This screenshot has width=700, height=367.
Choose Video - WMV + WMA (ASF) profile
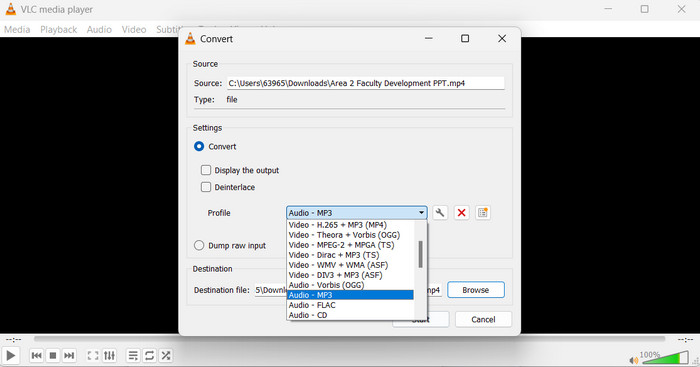[350, 265]
